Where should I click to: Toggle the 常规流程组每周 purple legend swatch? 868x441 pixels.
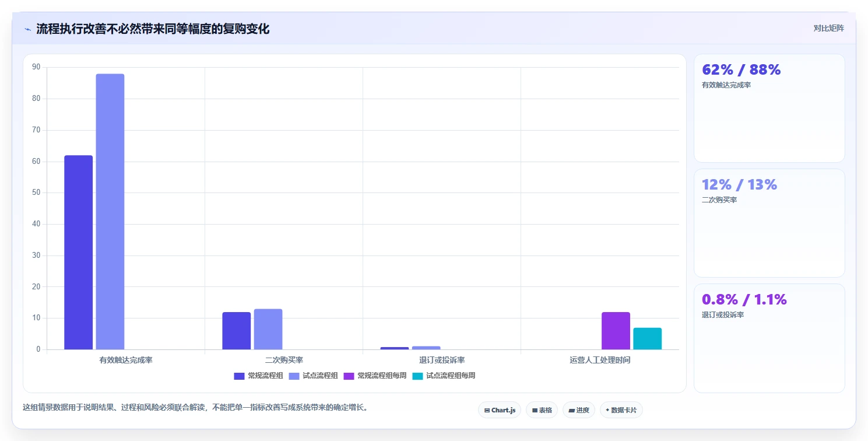(349, 376)
